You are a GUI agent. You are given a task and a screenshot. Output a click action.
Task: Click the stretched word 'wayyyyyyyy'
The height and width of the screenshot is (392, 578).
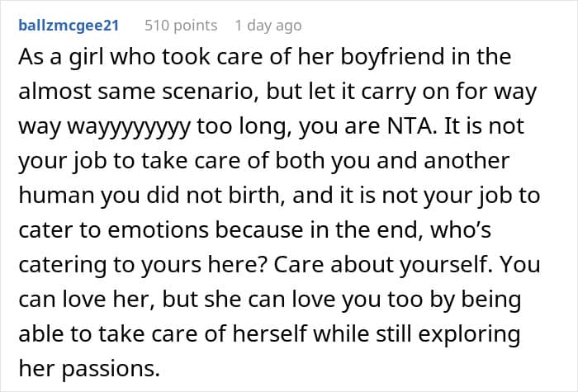129,127
